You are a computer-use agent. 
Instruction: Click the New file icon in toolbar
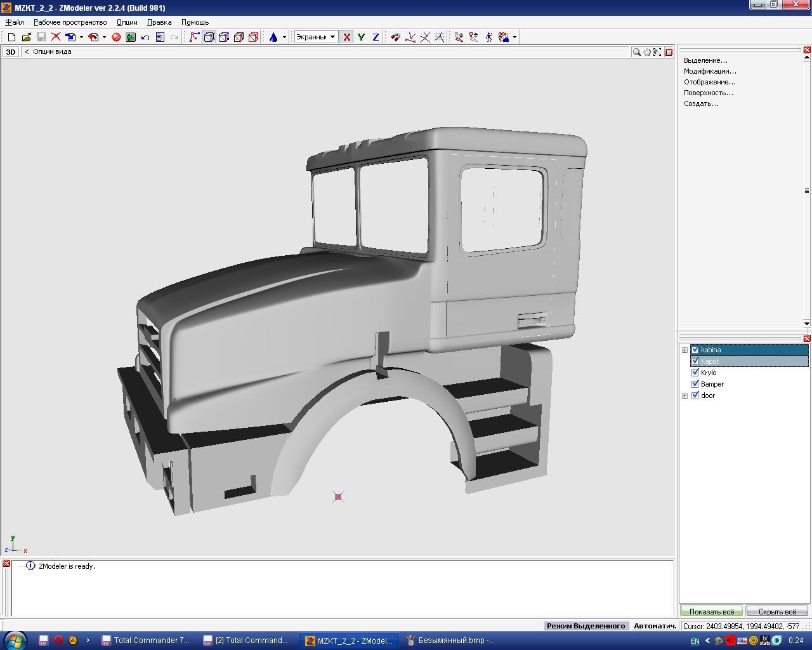[x=11, y=37]
